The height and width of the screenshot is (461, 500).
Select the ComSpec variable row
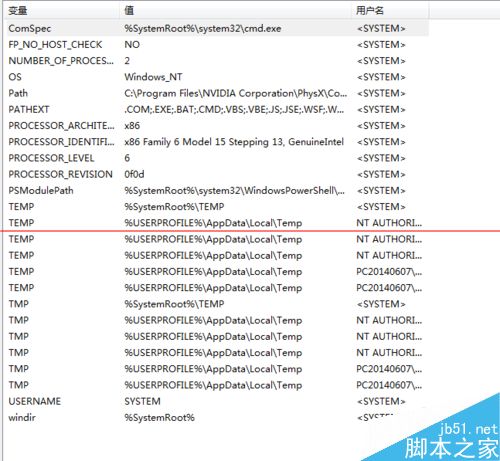[217, 28]
